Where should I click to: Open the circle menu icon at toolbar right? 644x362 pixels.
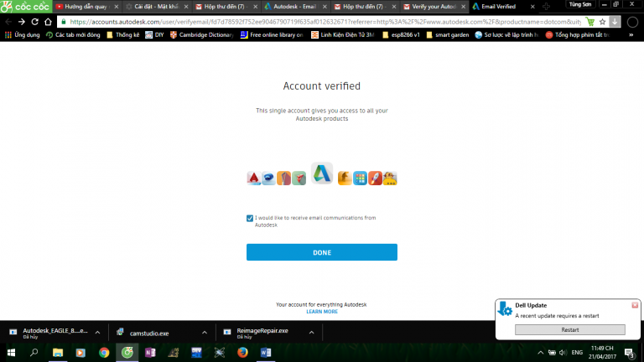[x=632, y=22]
